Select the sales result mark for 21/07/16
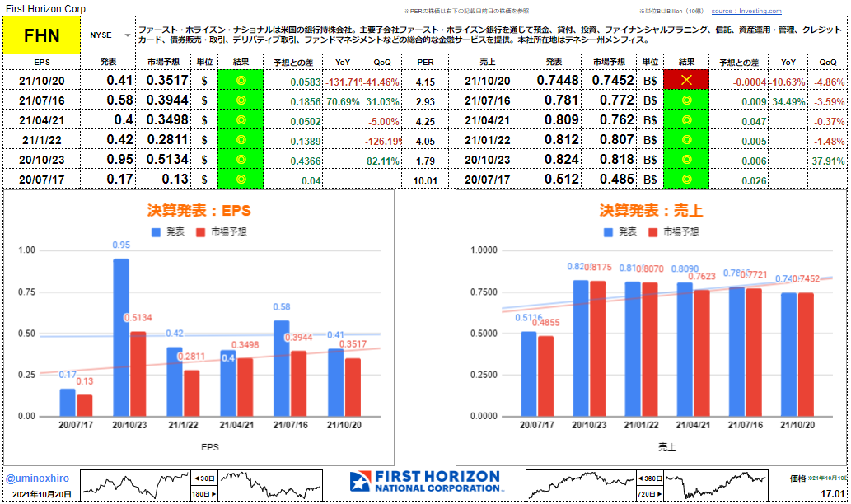 (x=686, y=100)
